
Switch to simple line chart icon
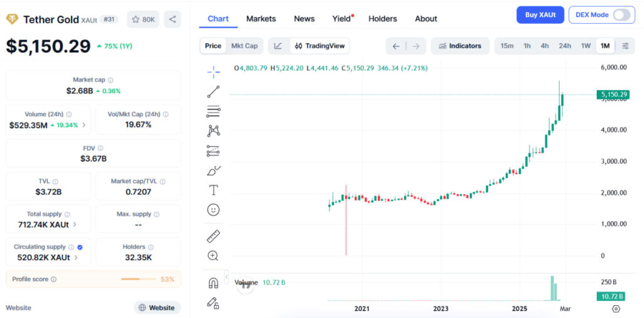278,46
